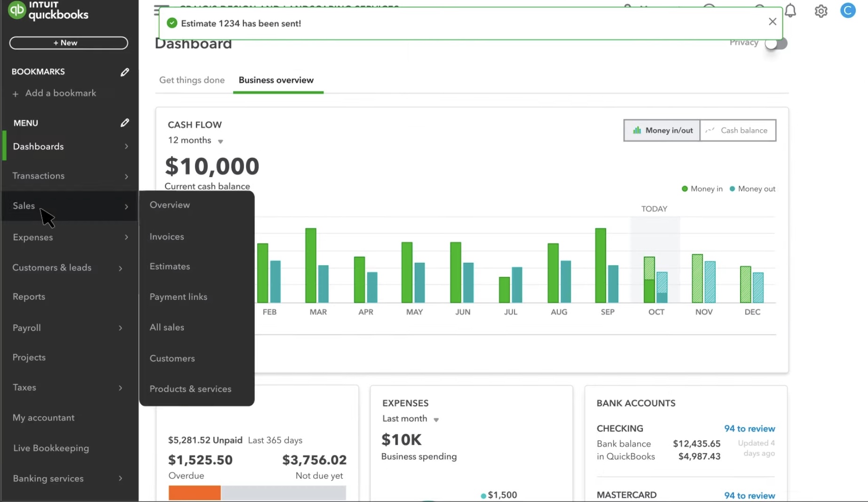Viewport: 868px width, 502px height.
Task: Switch chart to Money in/out view
Action: point(662,131)
